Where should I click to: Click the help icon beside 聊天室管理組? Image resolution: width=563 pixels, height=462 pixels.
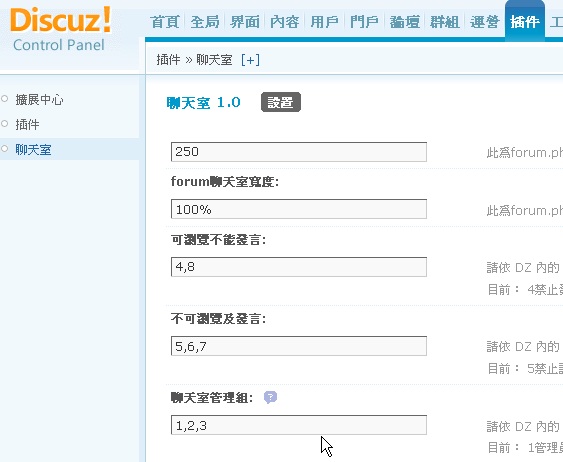click(270, 397)
